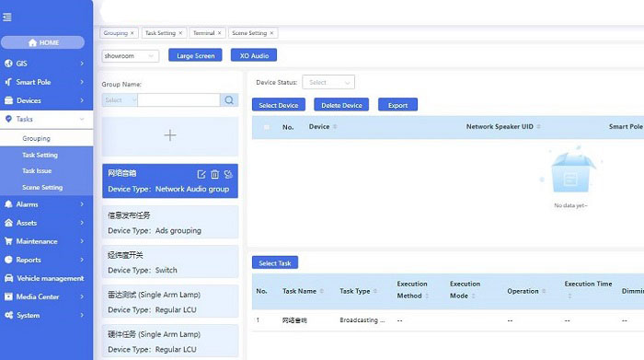
Task: Open Grouping submenu item
Action: (46, 138)
